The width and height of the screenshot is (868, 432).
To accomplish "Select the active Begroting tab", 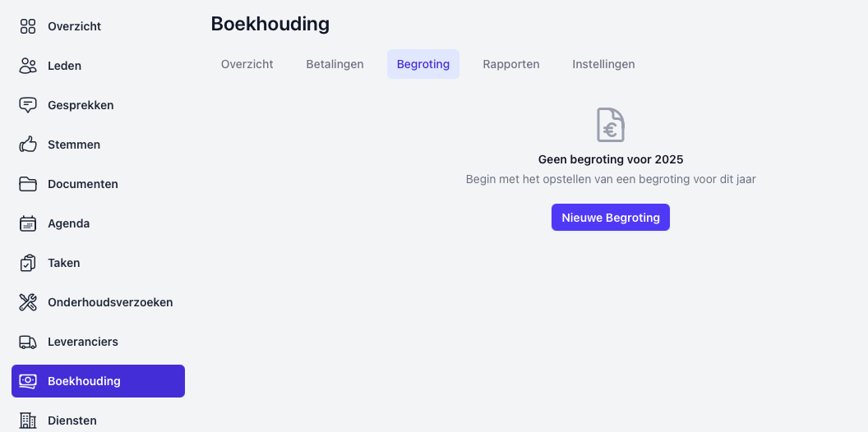I will 422,64.
